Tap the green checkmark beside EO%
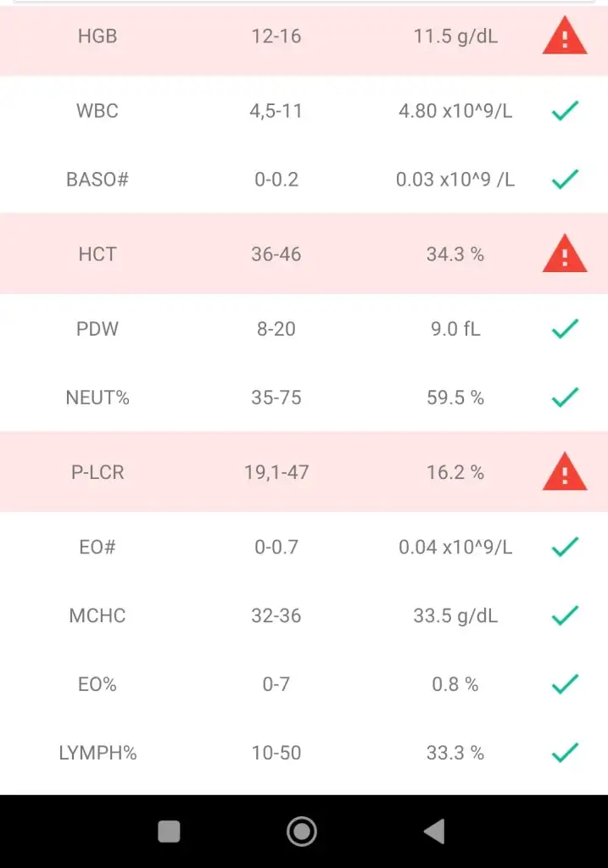 (x=565, y=684)
